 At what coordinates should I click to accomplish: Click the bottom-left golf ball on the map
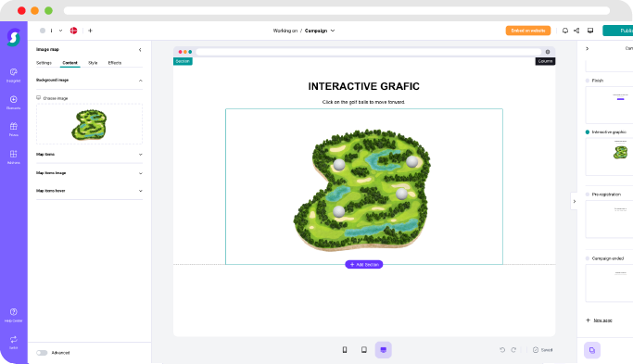[x=338, y=211]
